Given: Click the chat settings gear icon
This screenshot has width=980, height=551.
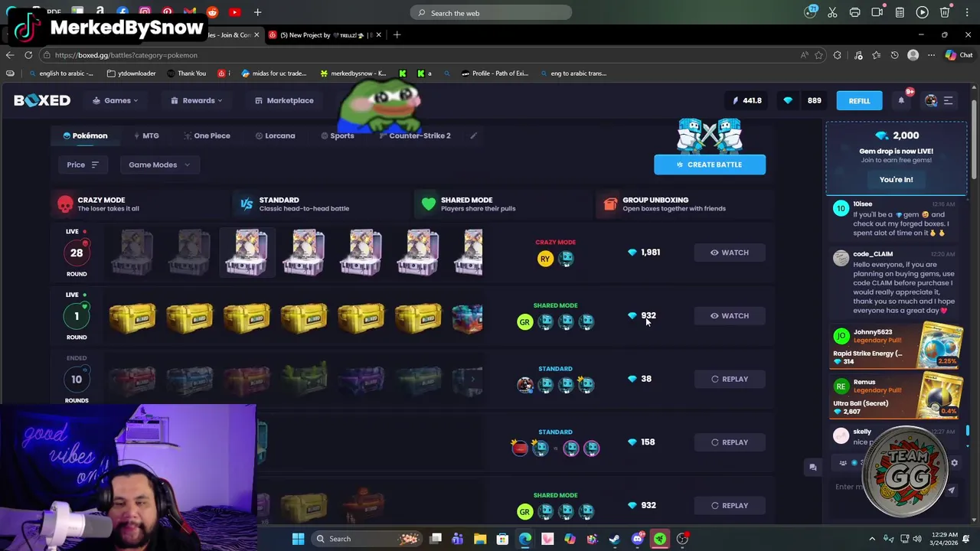Looking at the screenshot, I should pos(954,463).
